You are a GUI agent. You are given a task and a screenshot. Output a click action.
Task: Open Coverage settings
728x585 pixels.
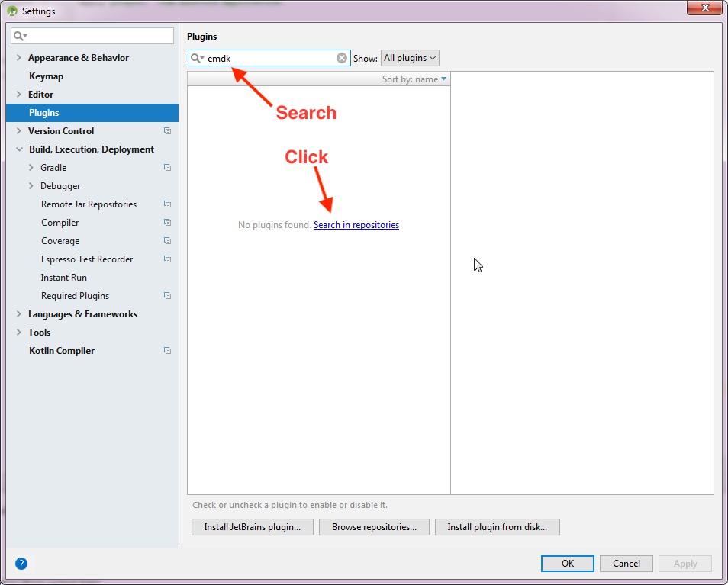[60, 241]
